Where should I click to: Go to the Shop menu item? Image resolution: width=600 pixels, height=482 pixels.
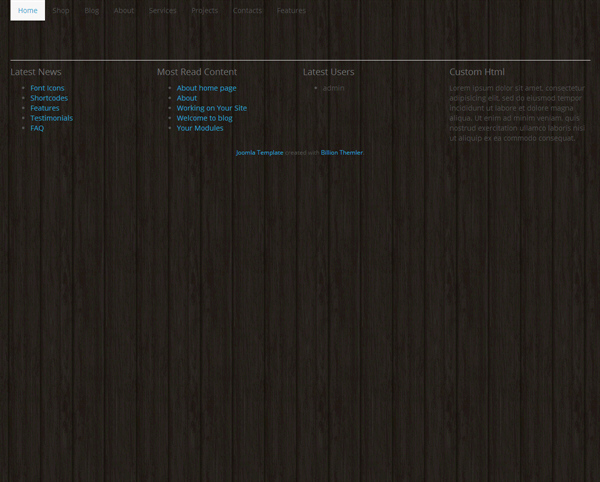click(61, 11)
